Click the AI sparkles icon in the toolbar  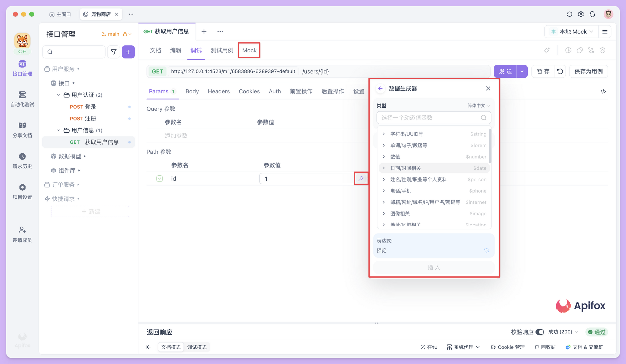(x=547, y=50)
